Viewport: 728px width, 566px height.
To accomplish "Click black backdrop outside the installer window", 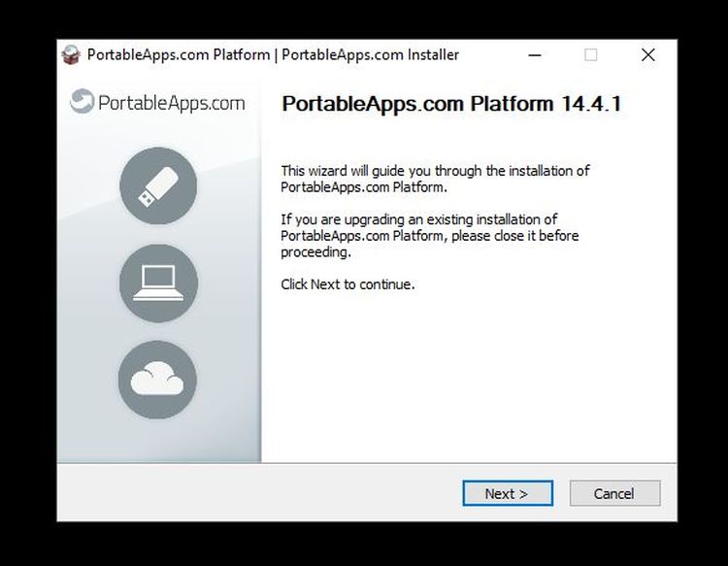I will pyautogui.click(x=364, y=544).
